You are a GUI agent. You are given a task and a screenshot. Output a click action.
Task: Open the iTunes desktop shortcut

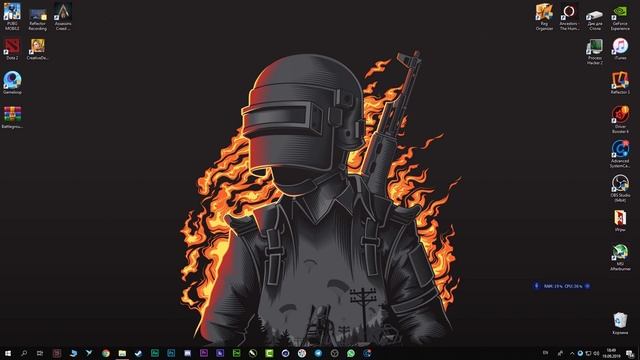point(620,49)
